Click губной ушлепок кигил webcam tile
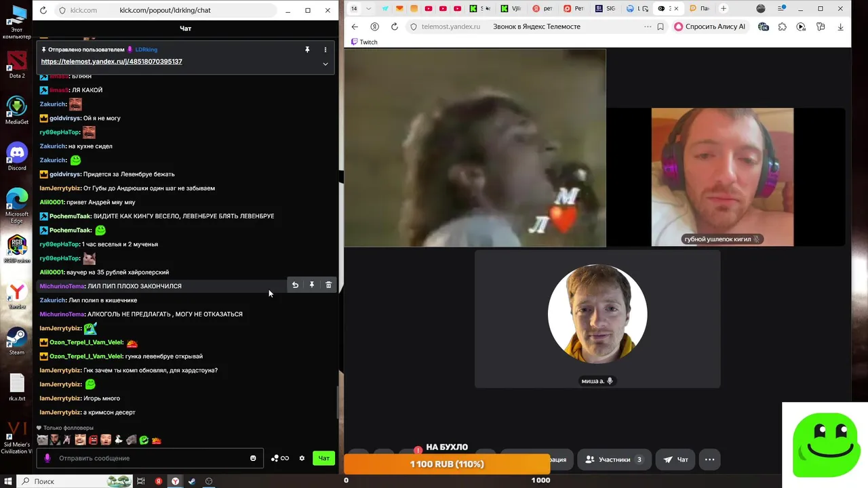 (x=722, y=177)
